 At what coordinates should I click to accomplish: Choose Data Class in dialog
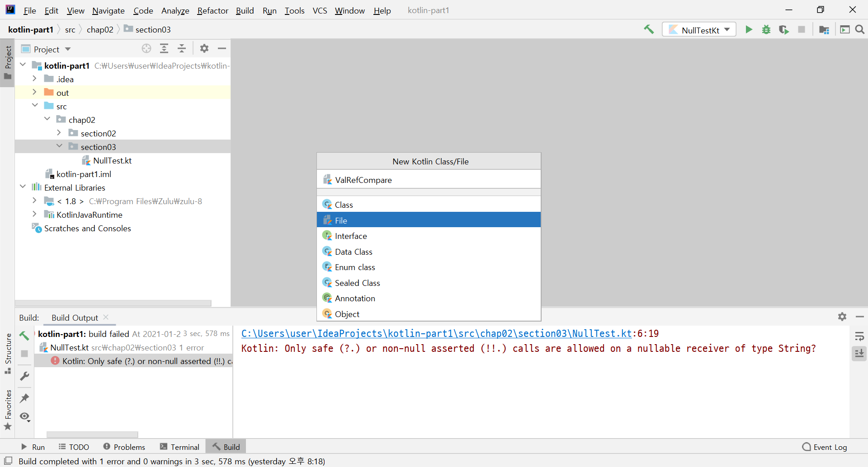[x=429, y=252]
